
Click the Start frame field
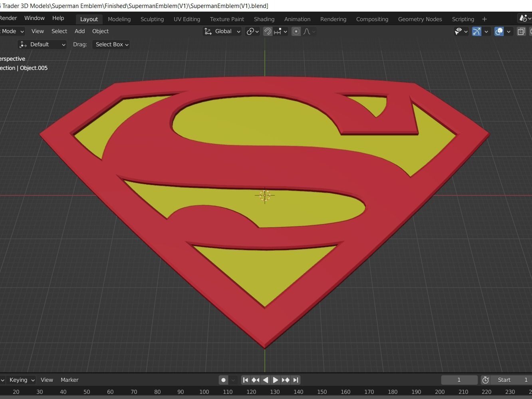(512, 380)
